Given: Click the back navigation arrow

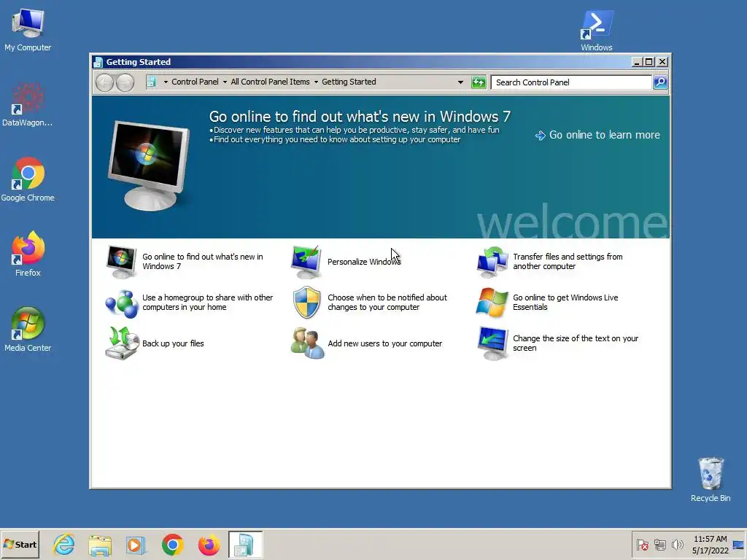Looking at the screenshot, I should coord(104,83).
